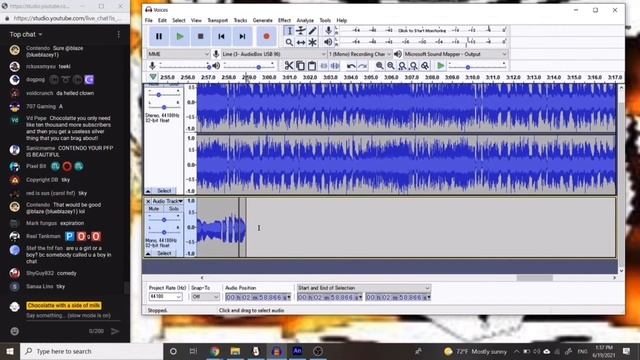Adjust pan slider on Audio Track
Image resolution: width=640 pixels, height=360 pixels.
tap(164, 232)
